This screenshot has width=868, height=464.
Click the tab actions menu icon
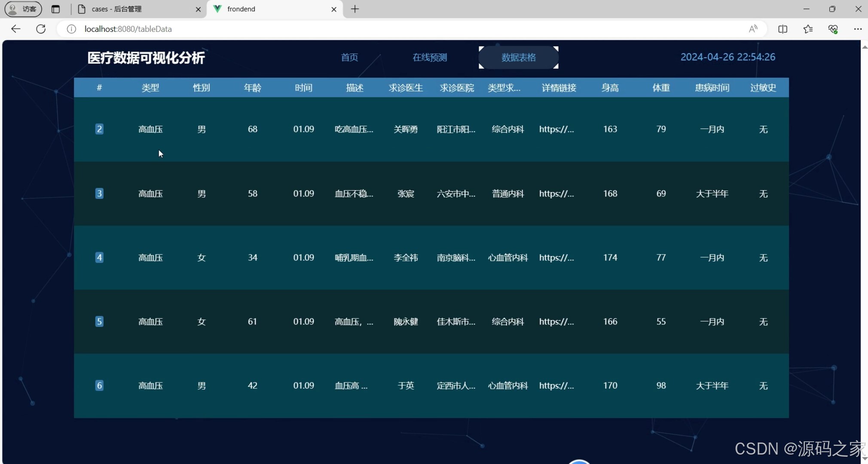55,9
